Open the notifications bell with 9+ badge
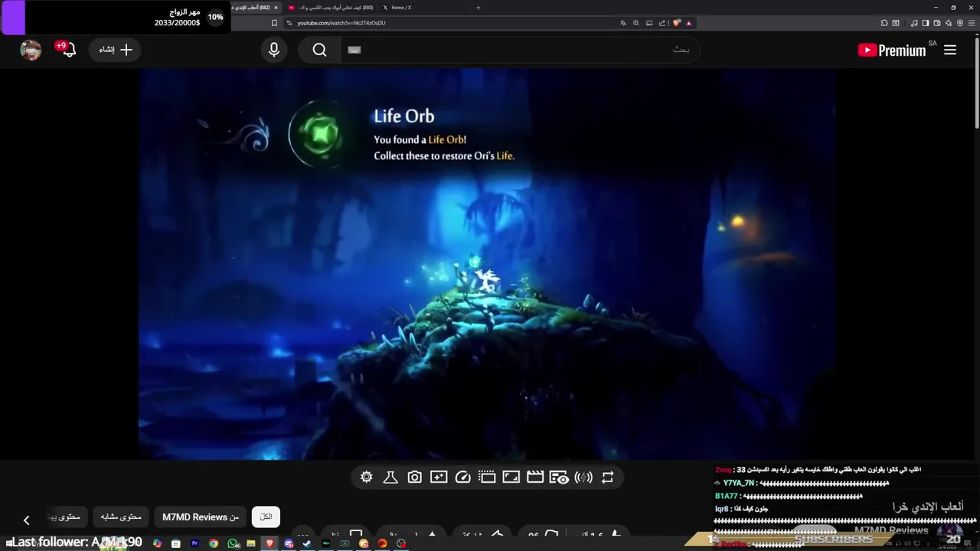Viewport: 980px width, 551px height. point(67,50)
